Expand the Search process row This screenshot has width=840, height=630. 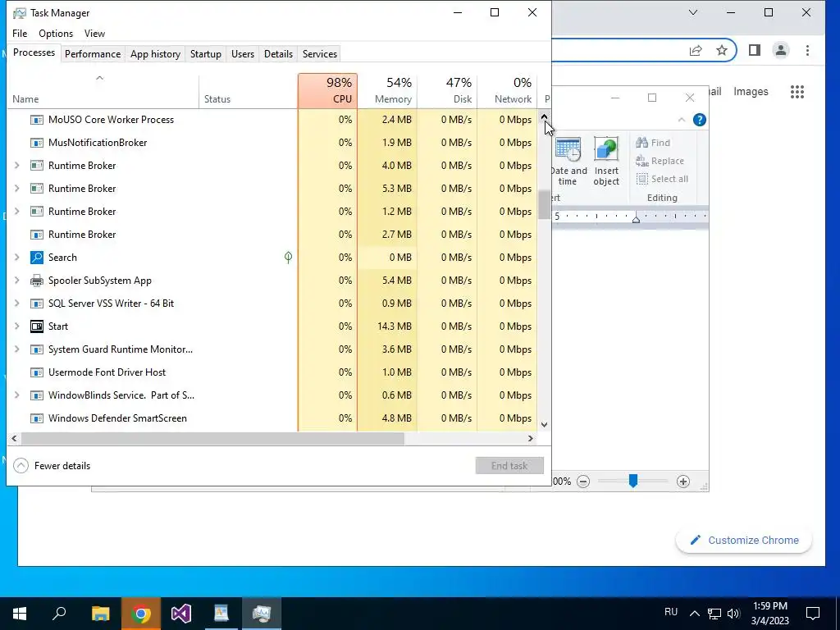tap(16, 258)
